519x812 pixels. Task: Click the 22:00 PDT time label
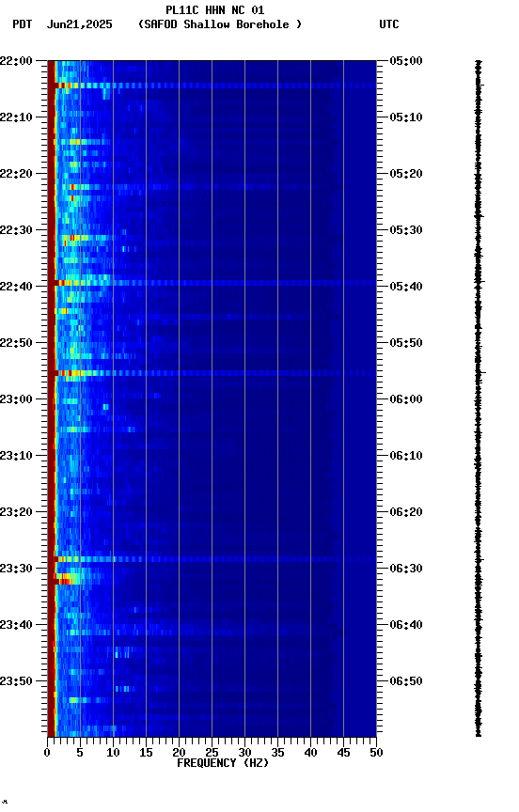[16, 61]
